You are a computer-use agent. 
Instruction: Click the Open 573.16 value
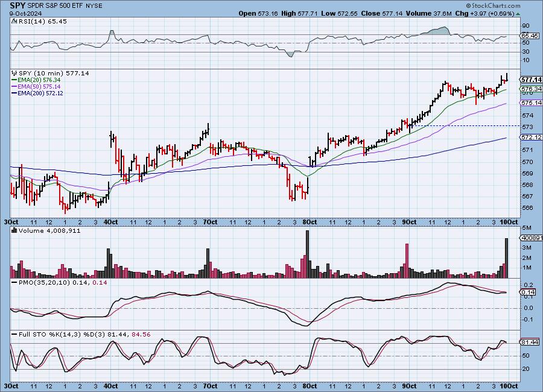point(258,13)
